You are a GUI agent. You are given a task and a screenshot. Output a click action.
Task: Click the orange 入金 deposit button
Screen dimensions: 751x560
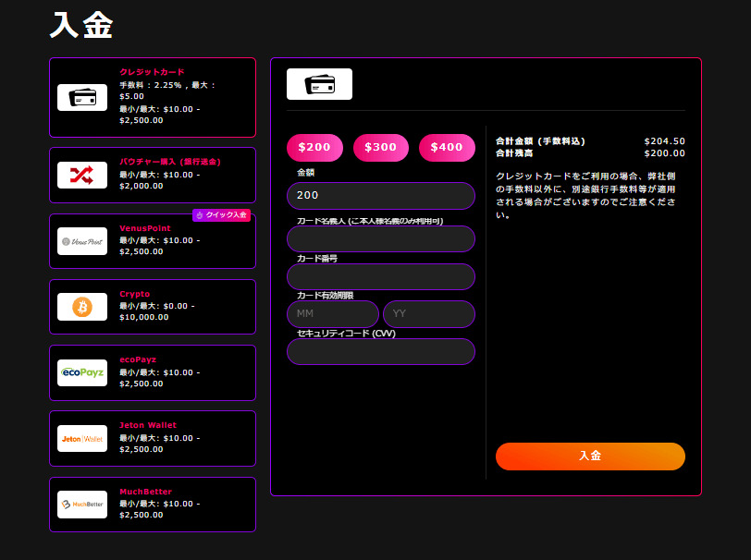[x=590, y=457]
